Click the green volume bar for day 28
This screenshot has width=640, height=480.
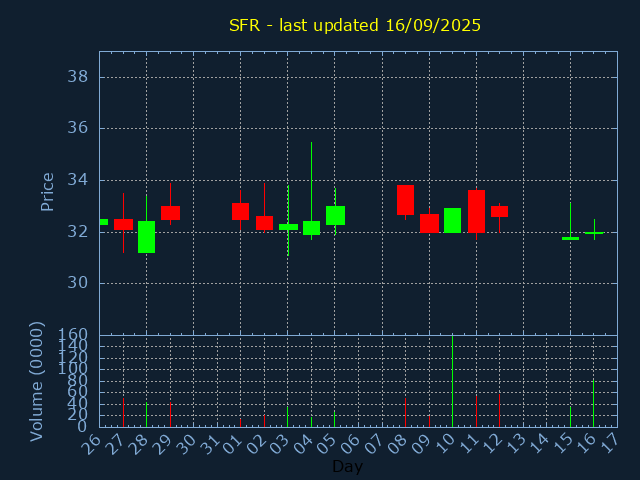(147, 415)
